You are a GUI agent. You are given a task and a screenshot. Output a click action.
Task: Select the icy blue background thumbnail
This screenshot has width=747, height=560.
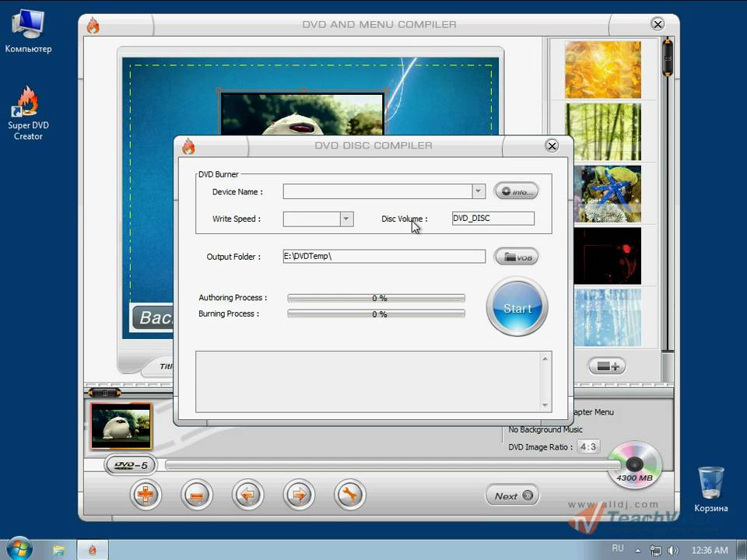(x=608, y=317)
